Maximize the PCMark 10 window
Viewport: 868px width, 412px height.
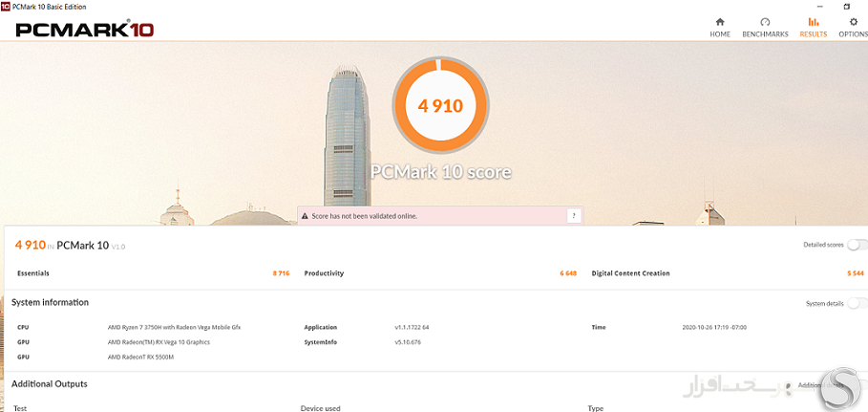(x=846, y=7)
